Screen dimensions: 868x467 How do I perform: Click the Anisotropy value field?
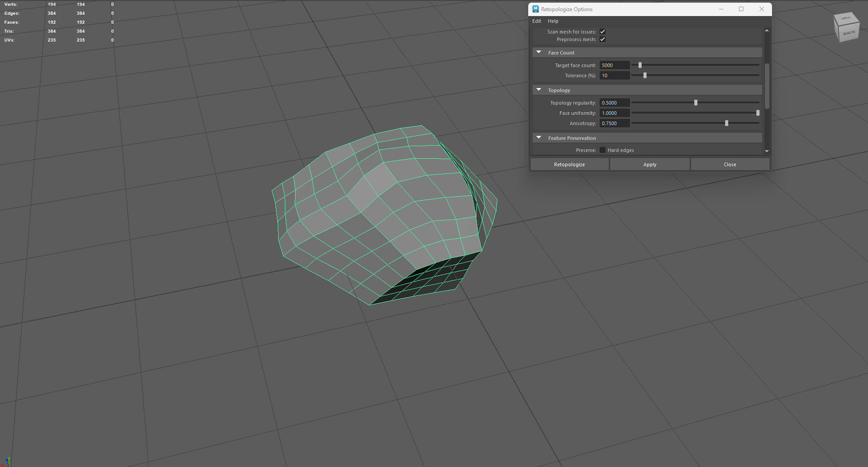click(614, 123)
